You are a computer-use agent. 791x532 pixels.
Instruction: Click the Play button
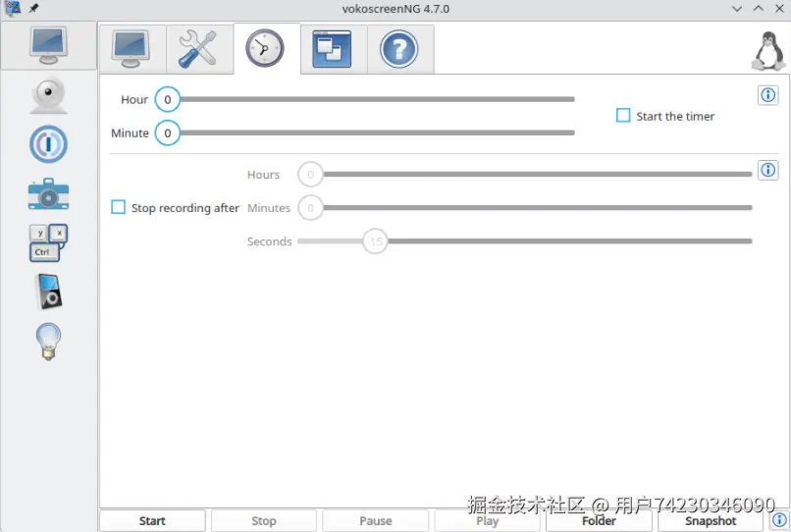click(x=488, y=520)
